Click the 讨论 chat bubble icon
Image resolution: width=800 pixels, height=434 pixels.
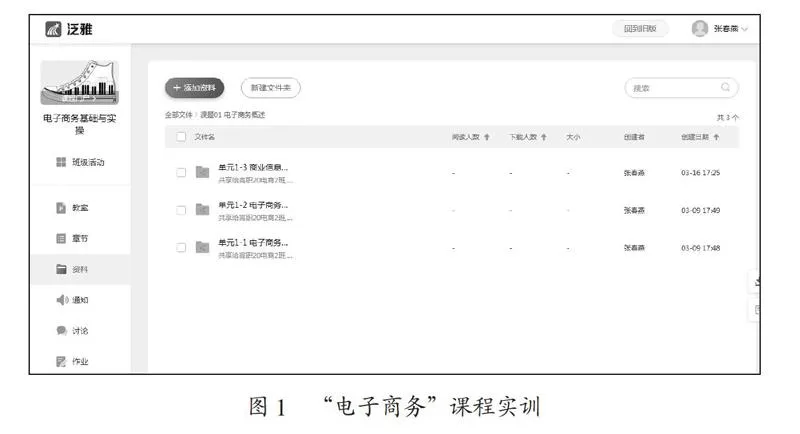(x=62, y=330)
